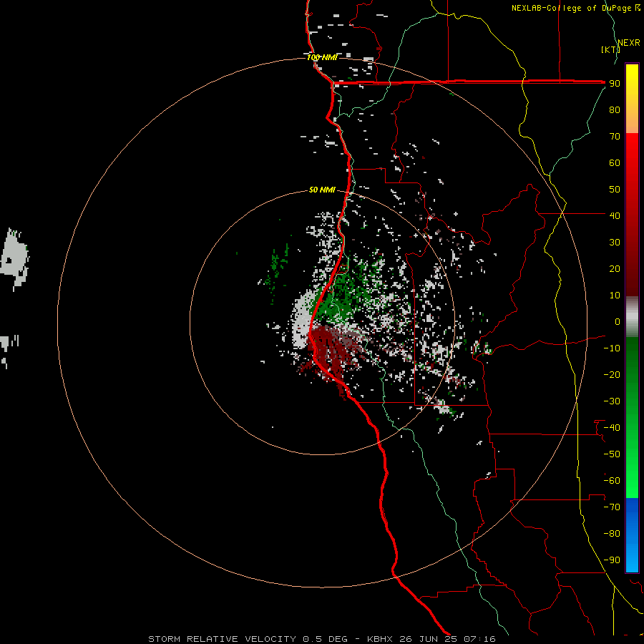Click the -30 value on the velocity scale

point(612,401)
